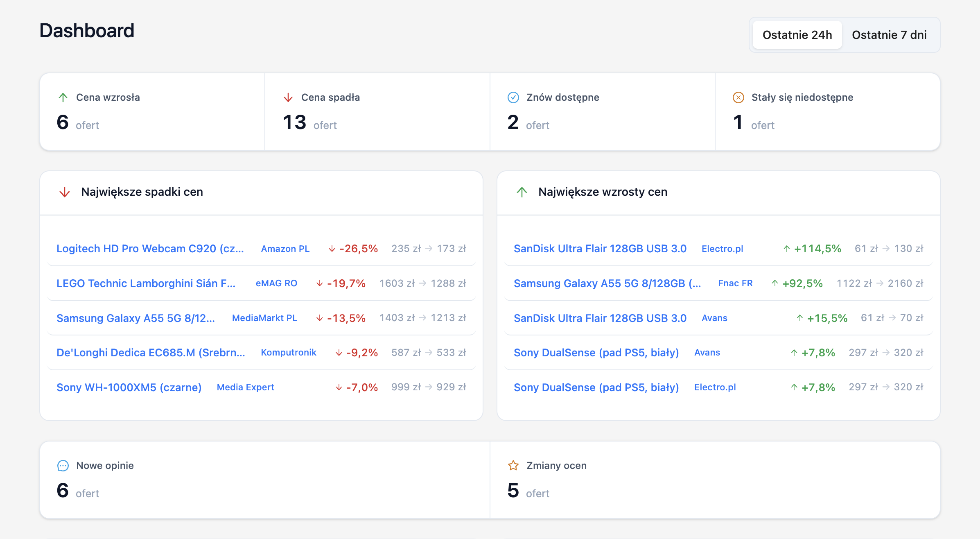The image size is (980, 539).
Task: Open the MediaMarkt PL store link
Action: [x=264, y=318]
